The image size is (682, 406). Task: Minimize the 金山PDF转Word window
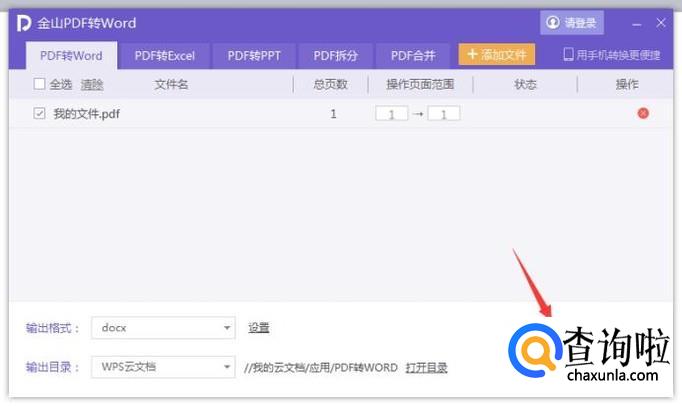coord(636,23)
